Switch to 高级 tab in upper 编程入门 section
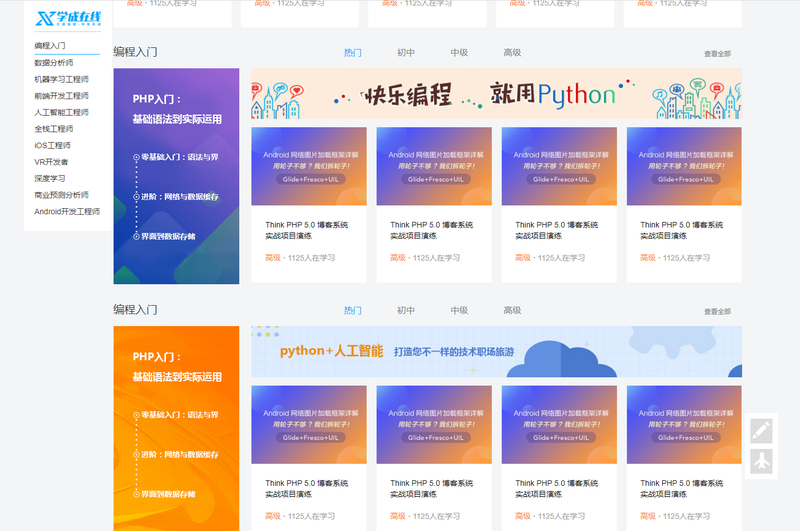 coord(512,53)
